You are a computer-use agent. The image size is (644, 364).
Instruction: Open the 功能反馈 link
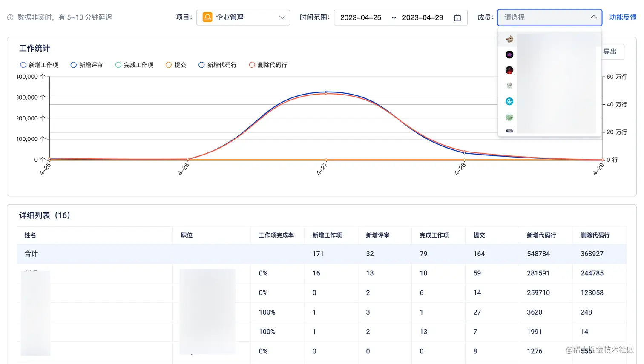623,17
